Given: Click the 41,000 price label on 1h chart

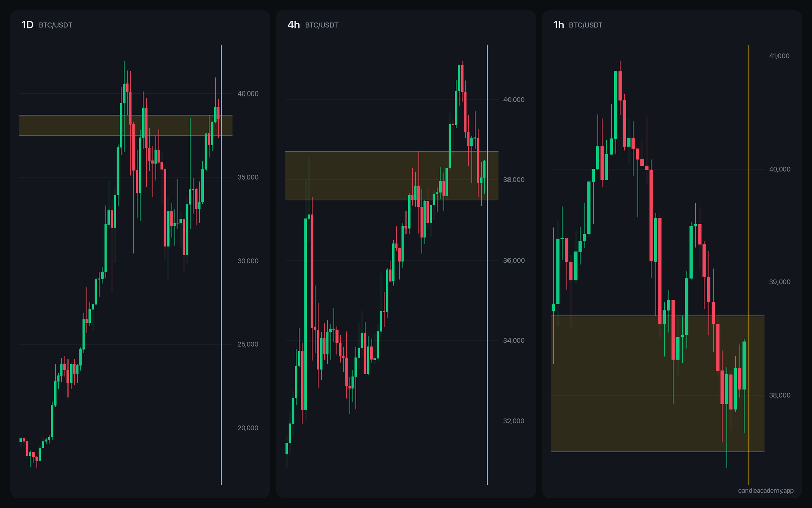Looking at the screenshot, I should point(779,56).
